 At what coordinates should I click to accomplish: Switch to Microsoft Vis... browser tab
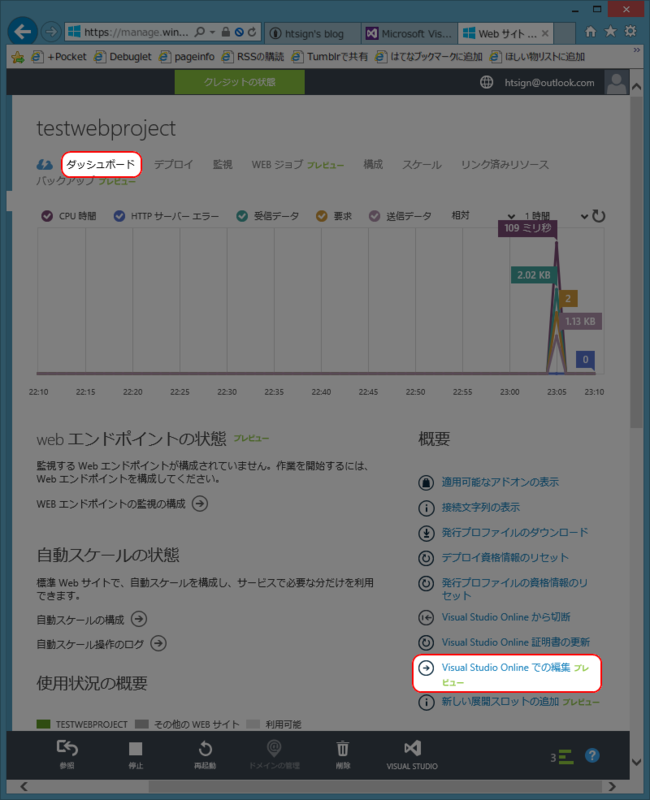[410, 34]
